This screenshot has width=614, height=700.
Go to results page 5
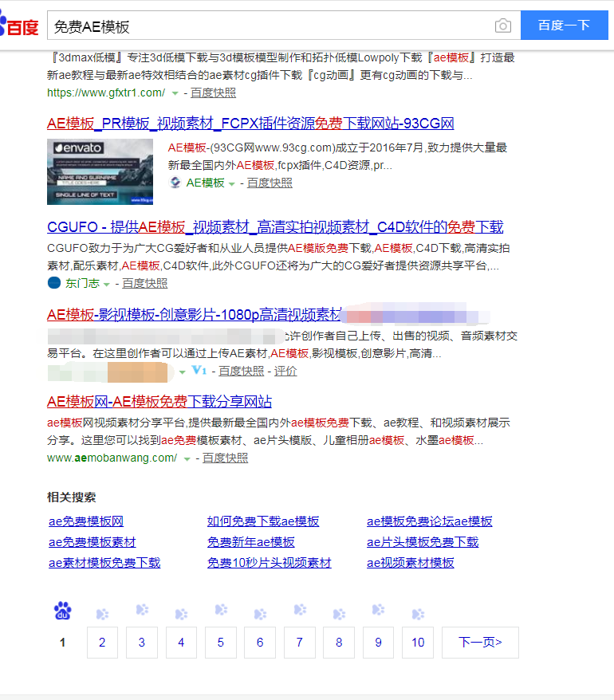221,643
